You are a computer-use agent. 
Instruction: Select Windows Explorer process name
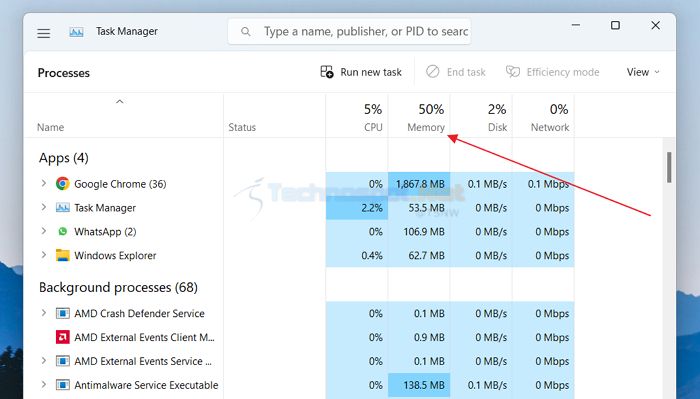(x=115, y=256)
